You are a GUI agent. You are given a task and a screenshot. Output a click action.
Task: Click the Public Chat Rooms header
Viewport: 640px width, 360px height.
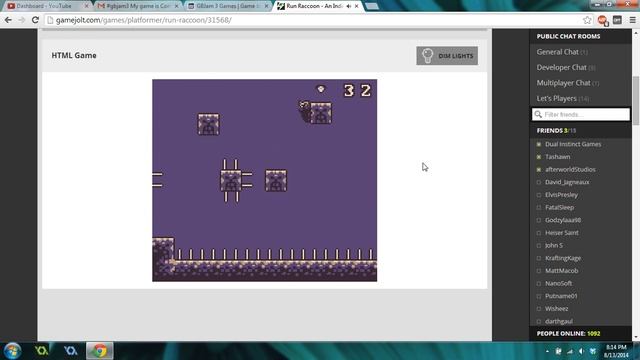pyautogui.click(x=568, y=36)
